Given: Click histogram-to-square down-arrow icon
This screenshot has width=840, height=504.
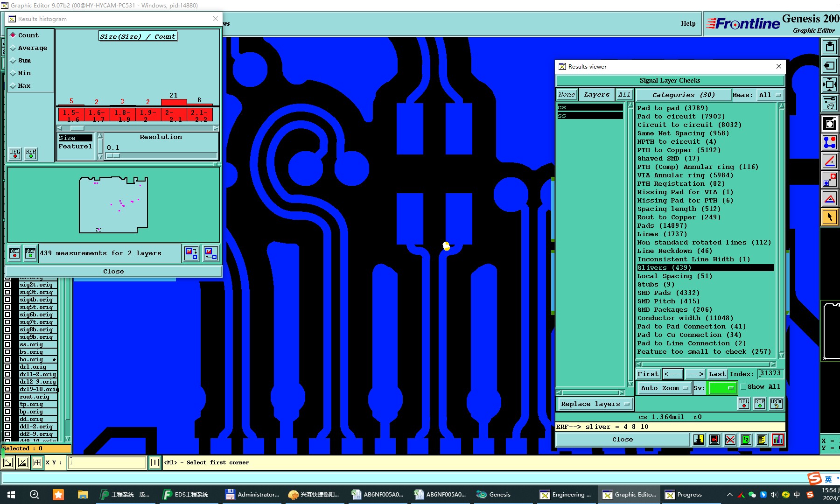Looking at the screenshot, I should 191,253.
